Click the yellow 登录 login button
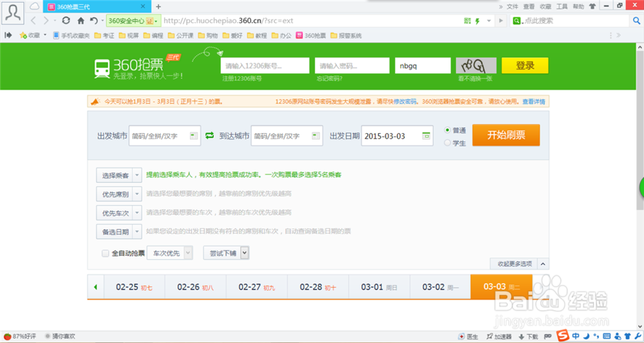Screen dimensions: 644x343 525,66
